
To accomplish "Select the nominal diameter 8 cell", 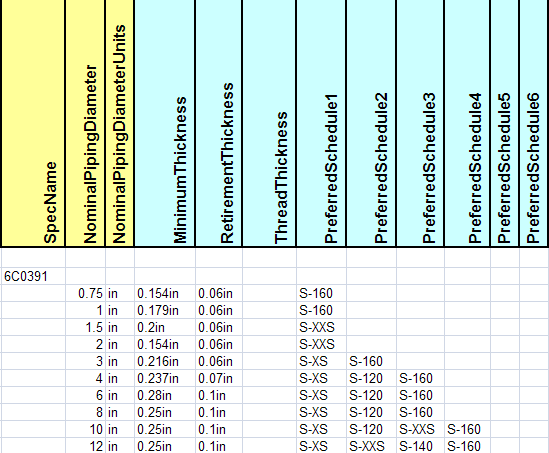I will (x=85, y=412).
